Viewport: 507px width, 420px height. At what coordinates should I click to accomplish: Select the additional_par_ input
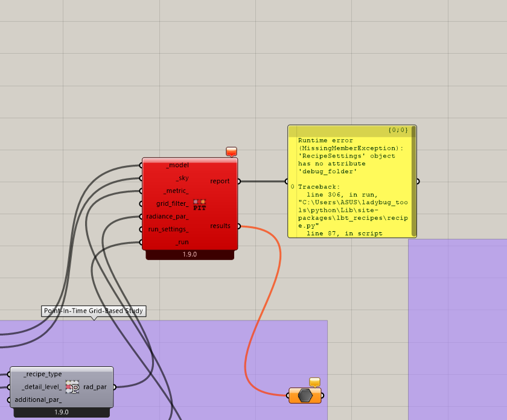pyautogui.click(x=38, y=399)
